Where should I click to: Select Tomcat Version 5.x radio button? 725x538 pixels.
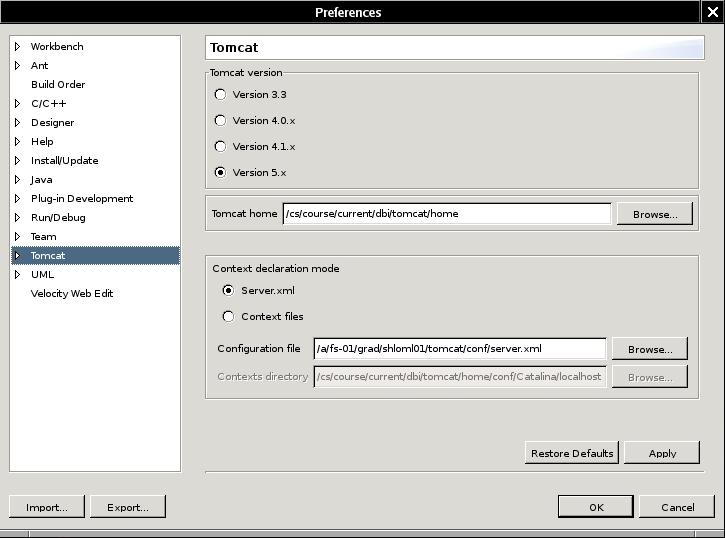221,172
